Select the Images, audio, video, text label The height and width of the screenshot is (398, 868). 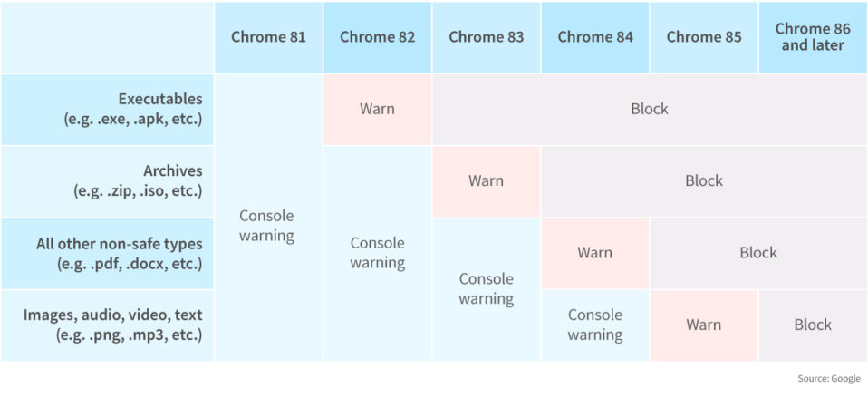108,325
